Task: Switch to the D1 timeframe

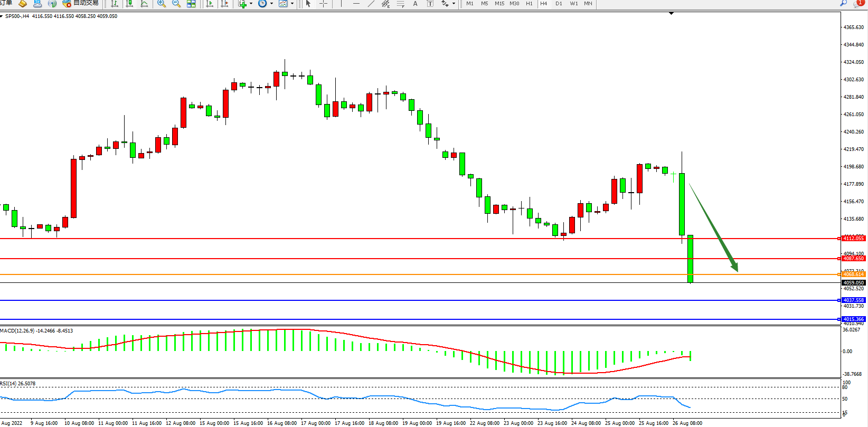Action: point(559,4)
